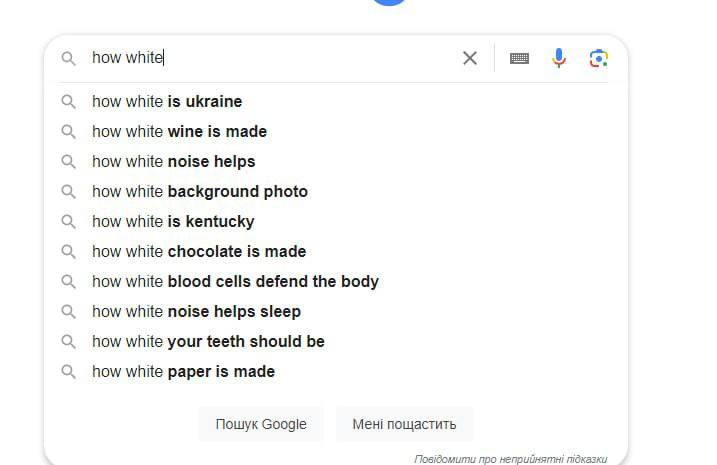Select suggestion 'how white noise helps'
The width and height of the screenshot is (717, 465).
(173, 162)
